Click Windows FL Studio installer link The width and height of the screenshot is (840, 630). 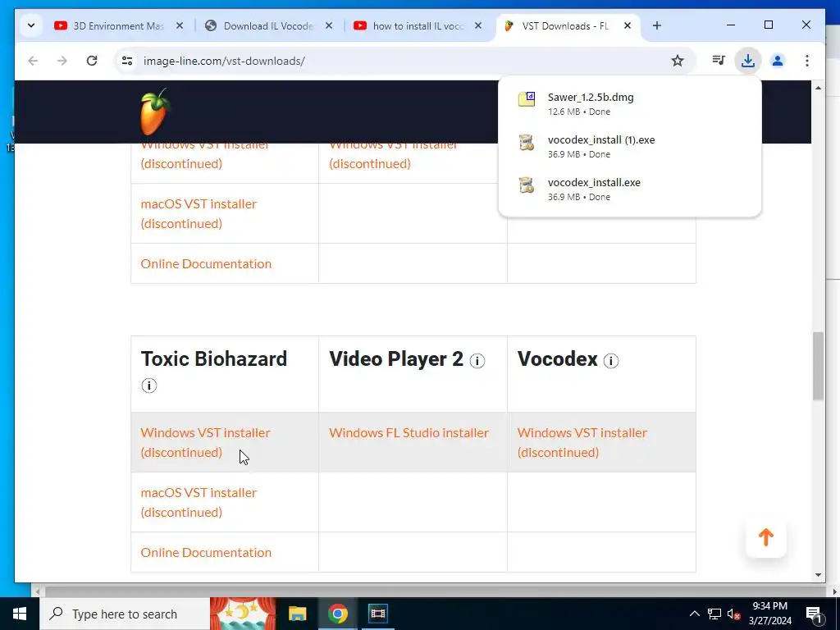point(409,432)
